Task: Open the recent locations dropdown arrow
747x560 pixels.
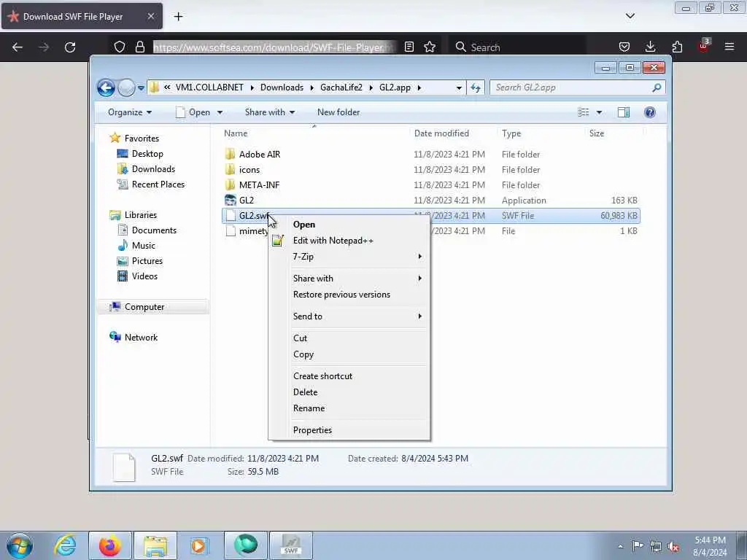Action: [x=141, y=87]
